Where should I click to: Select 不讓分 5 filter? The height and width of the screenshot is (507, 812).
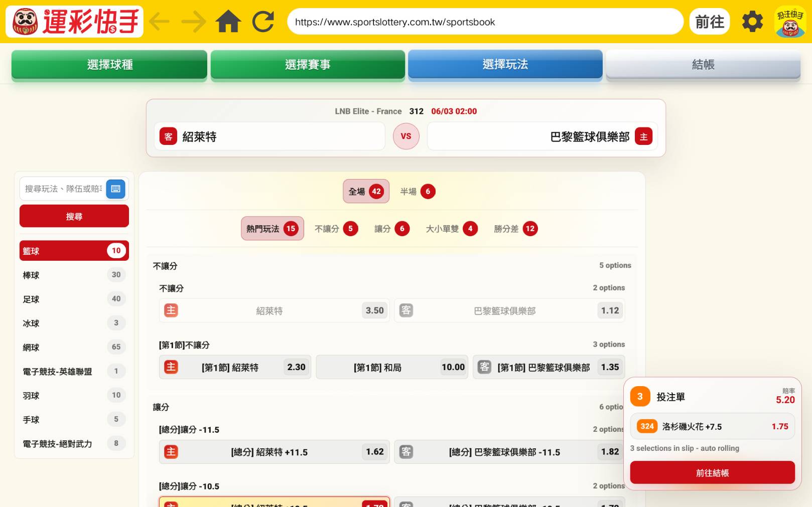click(336, 228)
